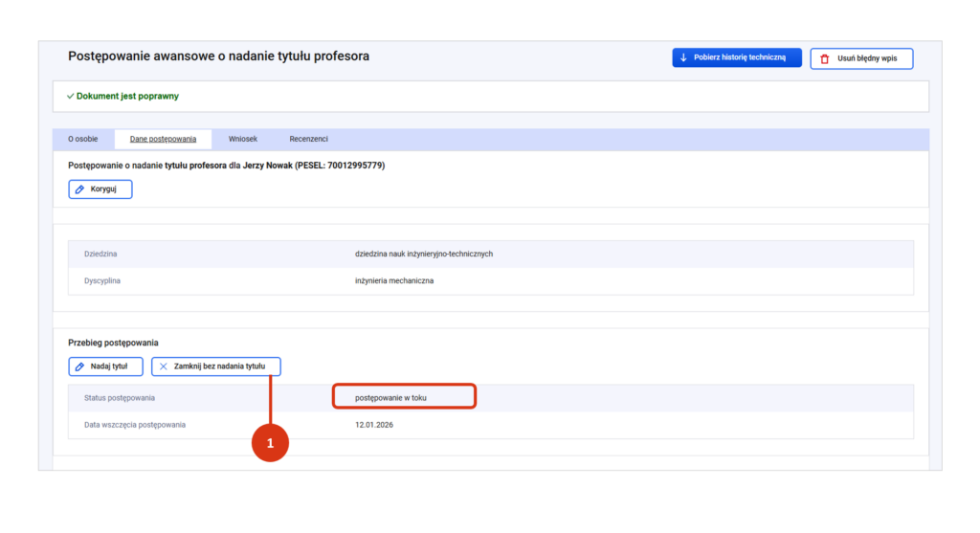Click the page heading Postępowanie awansowe
Image resolution: width=980 pixels, height=533 pixels.
tap(218, 56)
